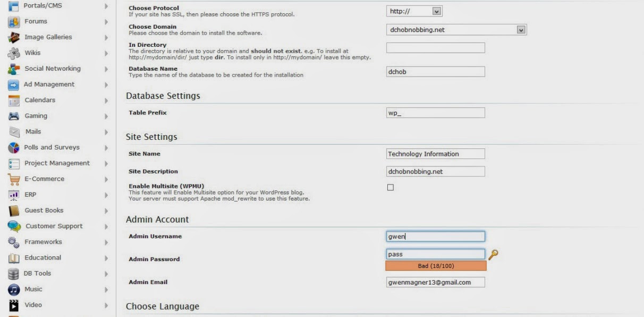Click the Image Galleries icon
This screenshot has width=644, height=317.
[x=14, y=38]
